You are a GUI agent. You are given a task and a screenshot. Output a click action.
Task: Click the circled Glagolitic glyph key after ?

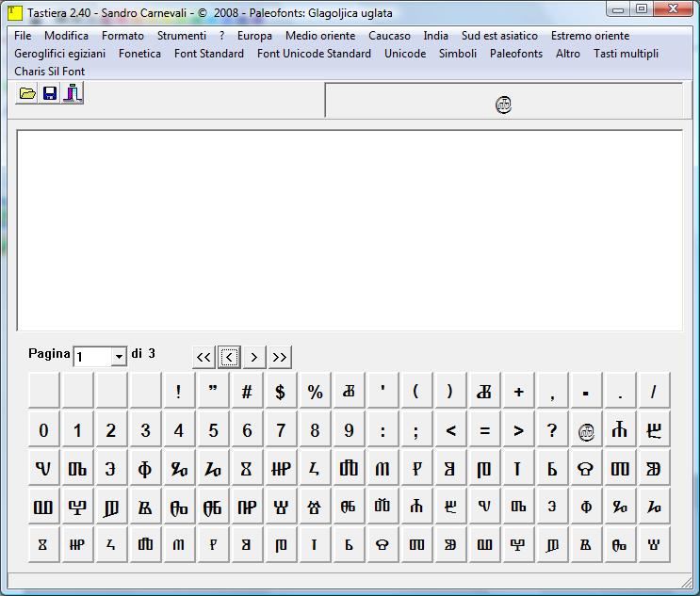586,429
